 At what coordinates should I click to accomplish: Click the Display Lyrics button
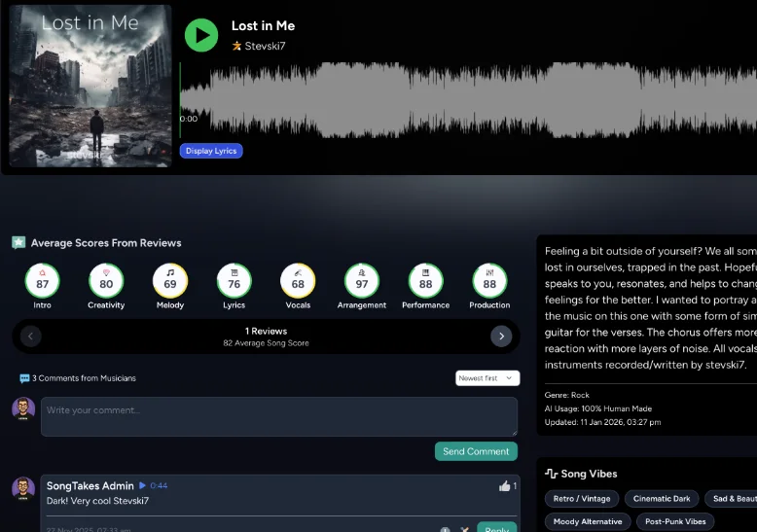tap(211, 151)
